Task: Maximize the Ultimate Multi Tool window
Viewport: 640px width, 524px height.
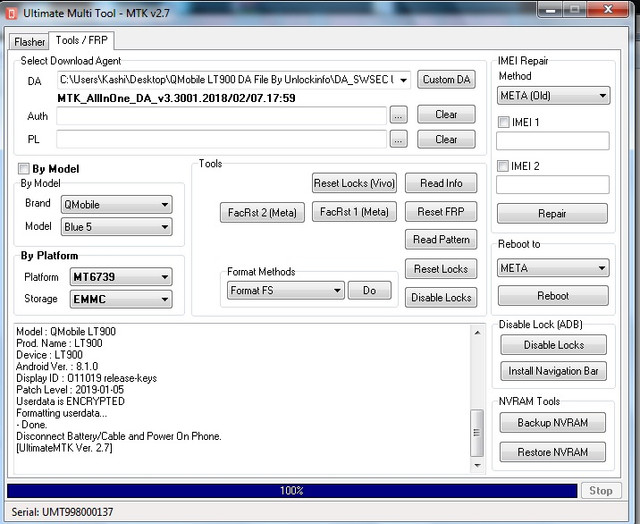Action: tap(575, 9)
